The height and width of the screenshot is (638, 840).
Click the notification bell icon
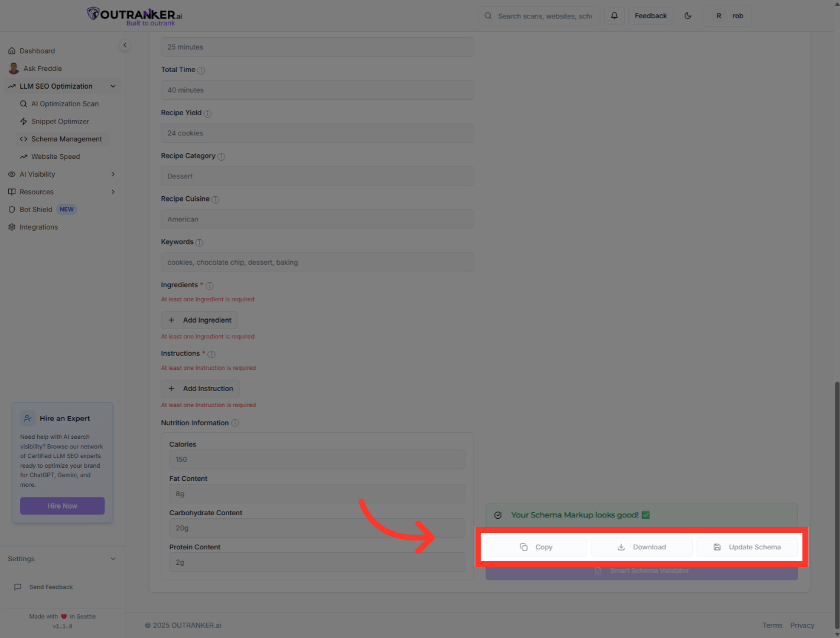click(x=614, y=15)
